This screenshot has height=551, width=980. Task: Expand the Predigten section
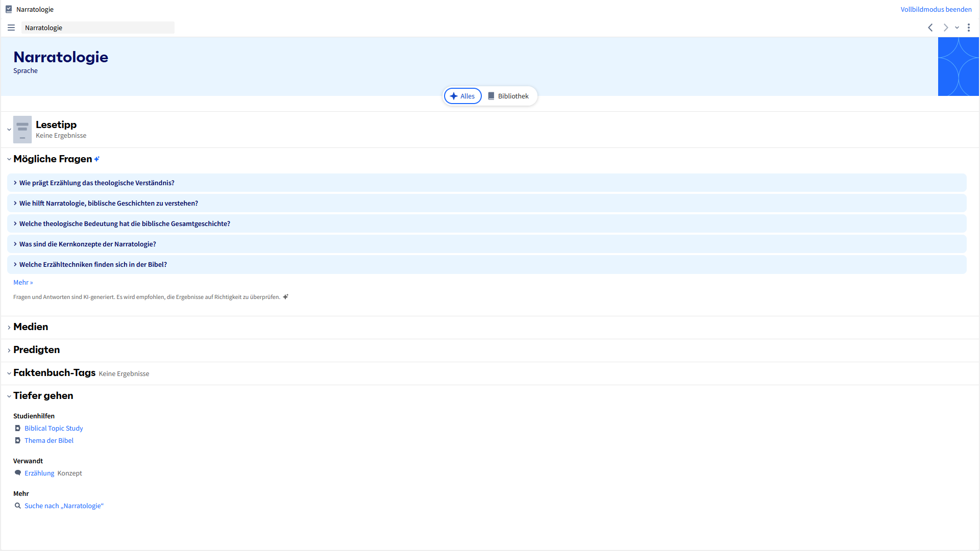(36, 350)
